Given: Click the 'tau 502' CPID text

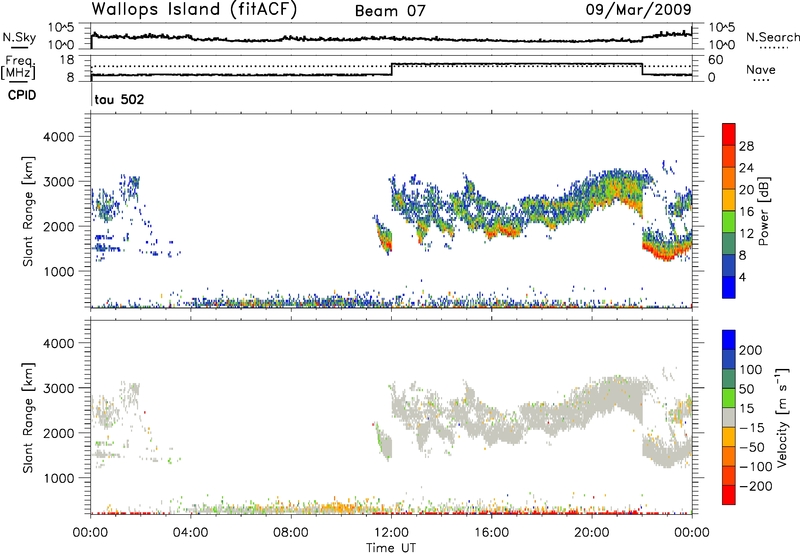Looking at the screenshot, I should pos(119,99).
